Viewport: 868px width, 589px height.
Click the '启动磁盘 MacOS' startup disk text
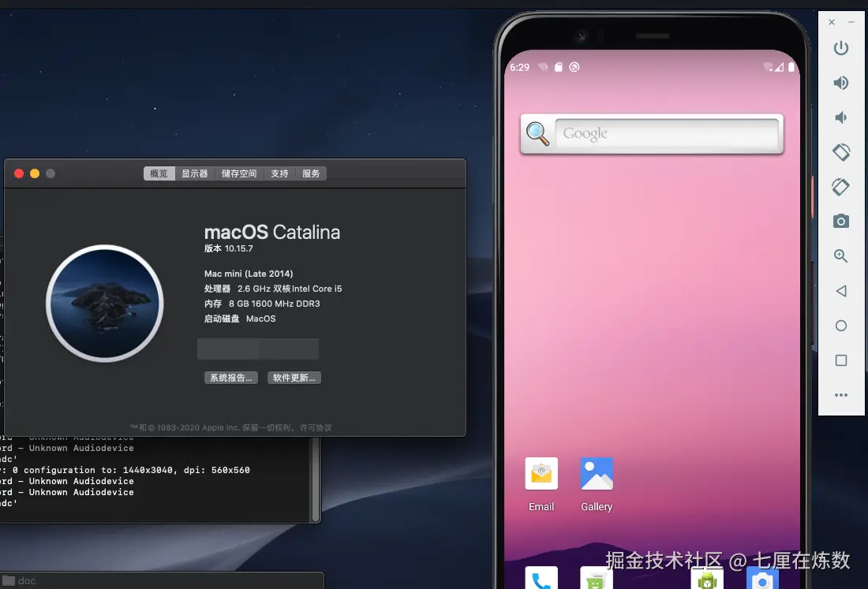240,319
